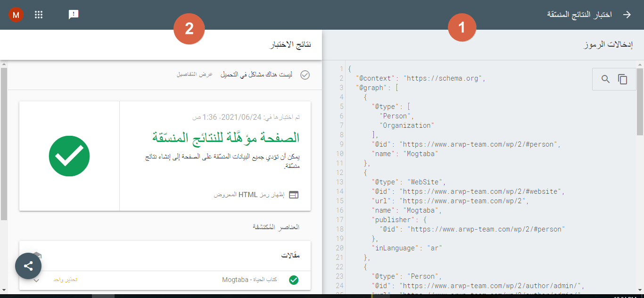
Task: Expand the مقالات detected items section
Action: point(165,256)
